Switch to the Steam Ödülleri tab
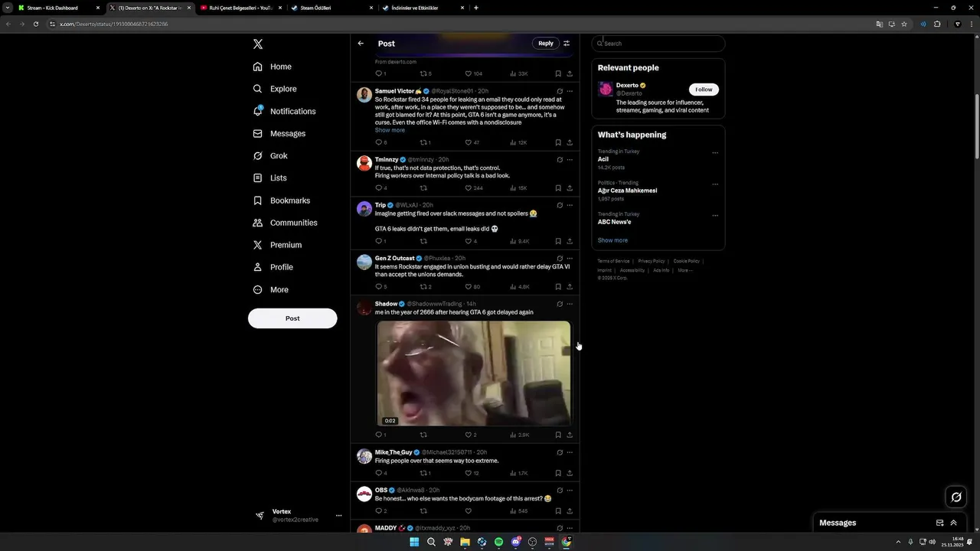The height and width of the screenshot is (551, 980). pos(330,8)
